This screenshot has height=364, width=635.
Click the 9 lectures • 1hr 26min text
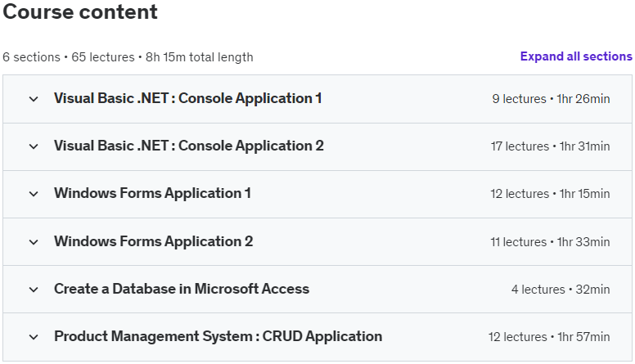(x=551, y=99)
